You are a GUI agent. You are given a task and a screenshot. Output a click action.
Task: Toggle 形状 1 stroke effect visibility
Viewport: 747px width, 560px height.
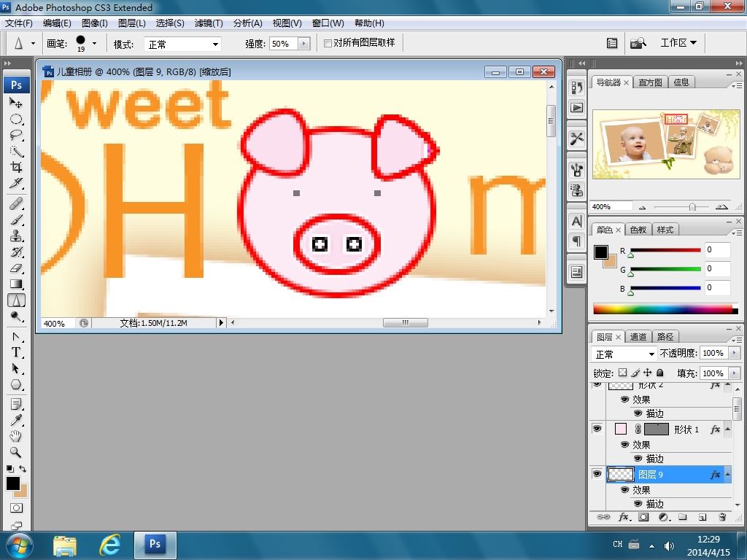638,458
